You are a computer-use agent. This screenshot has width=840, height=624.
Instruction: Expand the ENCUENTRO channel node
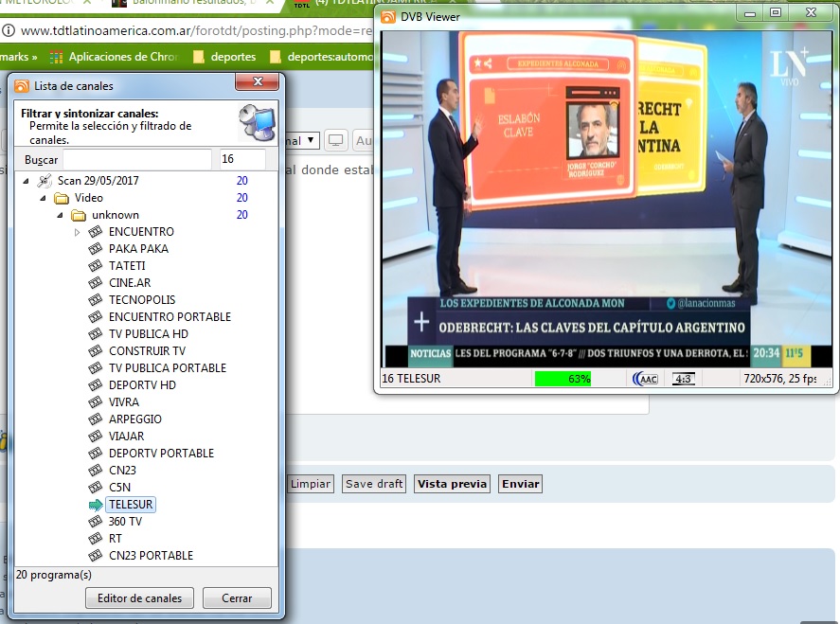[77, 232]
